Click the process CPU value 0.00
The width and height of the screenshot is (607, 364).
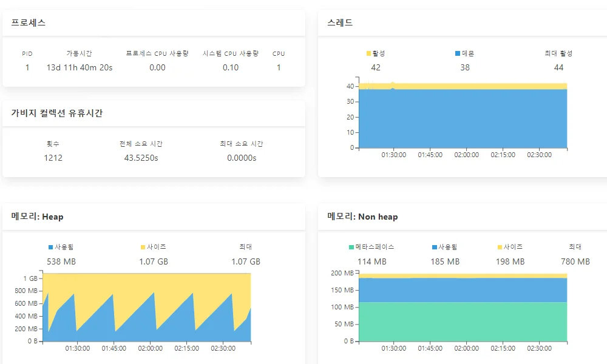(157, 67)
